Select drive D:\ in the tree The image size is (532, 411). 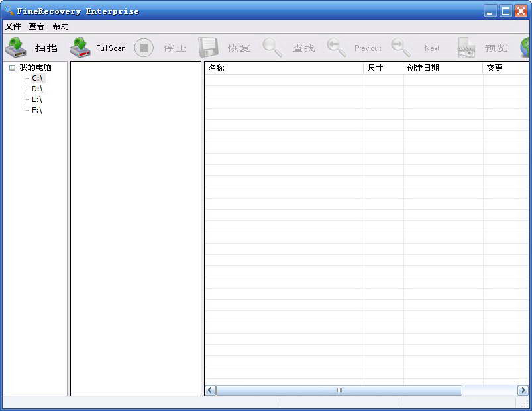pyautogui.click(x=37, y=89)
